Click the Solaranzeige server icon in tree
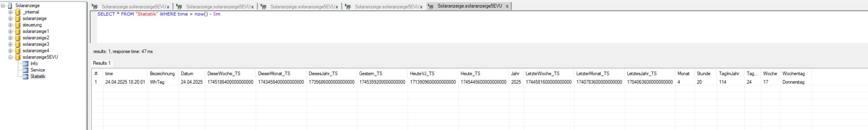Screen dimensions: 868x130 [x=10, y=6]
